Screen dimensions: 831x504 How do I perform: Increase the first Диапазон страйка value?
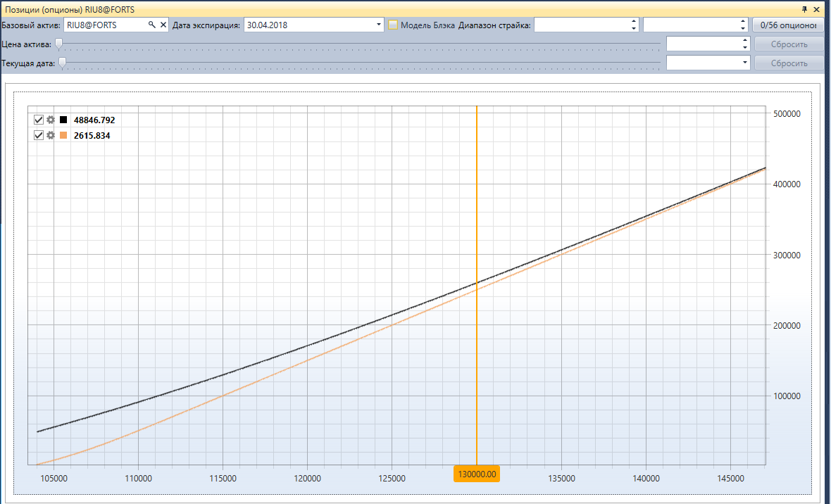click(634, 22)
